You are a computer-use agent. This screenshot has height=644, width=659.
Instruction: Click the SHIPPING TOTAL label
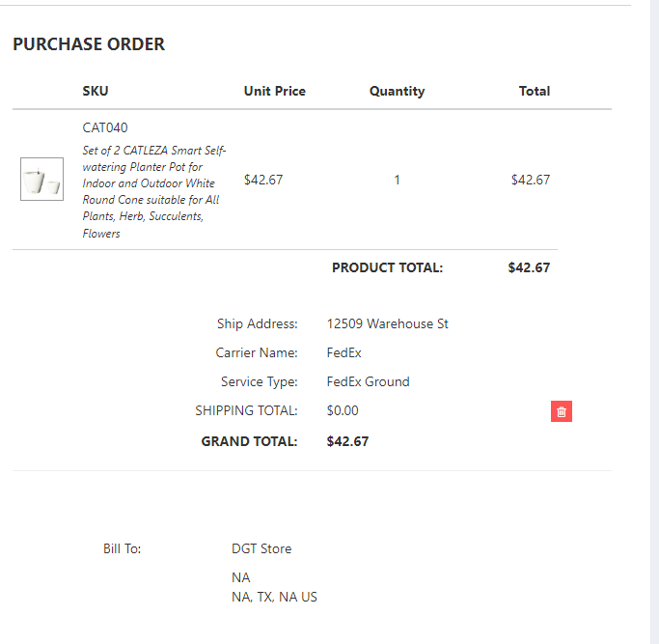[246, 410]
